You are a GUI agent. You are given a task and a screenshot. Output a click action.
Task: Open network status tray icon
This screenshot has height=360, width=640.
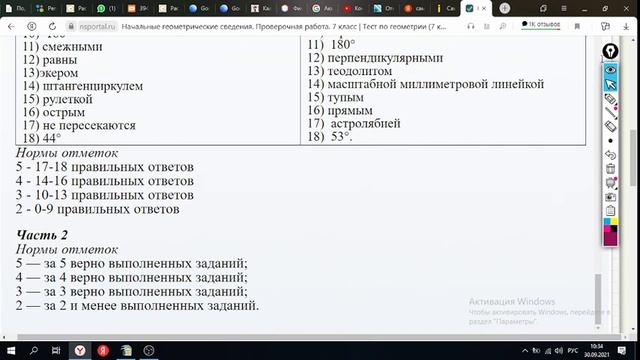(x=548, y=351)
